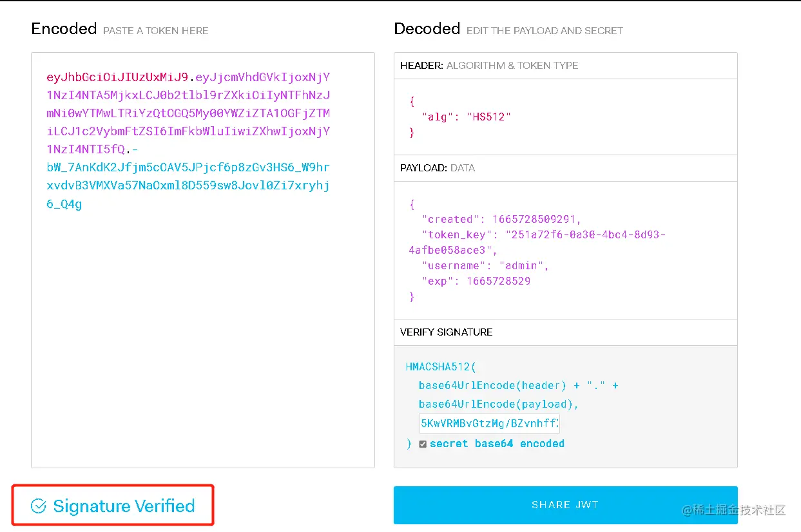The height and width of the screenshot is (532, 801).
Task: Focus the secret key input field
Action: click(489, 424)
